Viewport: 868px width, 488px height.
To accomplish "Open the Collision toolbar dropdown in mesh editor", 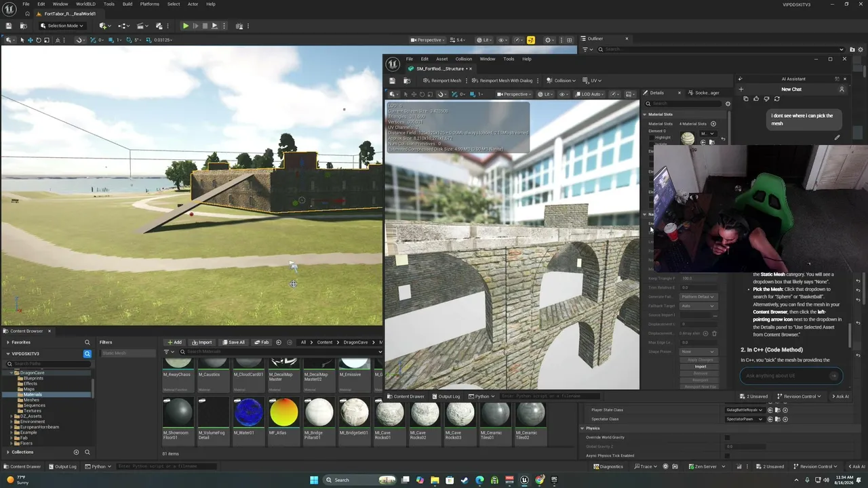I will [x=562, y=81].
